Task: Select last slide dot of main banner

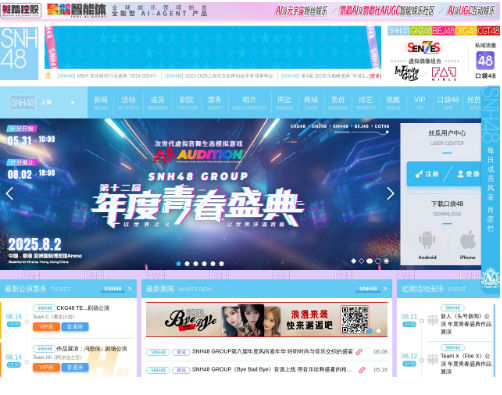Action: pos(221,264)
